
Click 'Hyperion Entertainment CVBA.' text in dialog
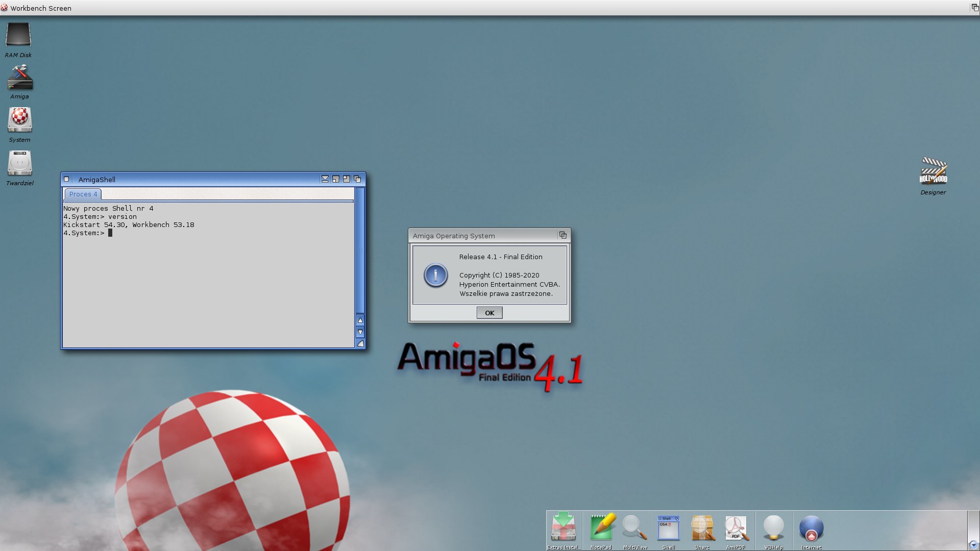tap(509, 285)
